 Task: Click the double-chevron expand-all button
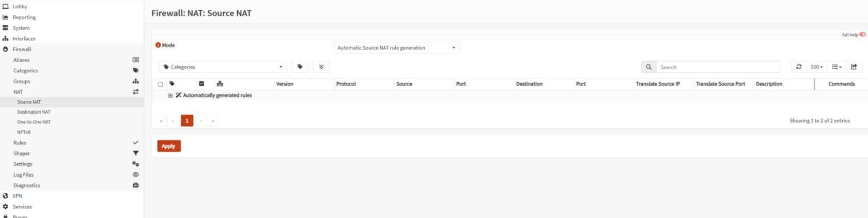(x=321, y=67)
